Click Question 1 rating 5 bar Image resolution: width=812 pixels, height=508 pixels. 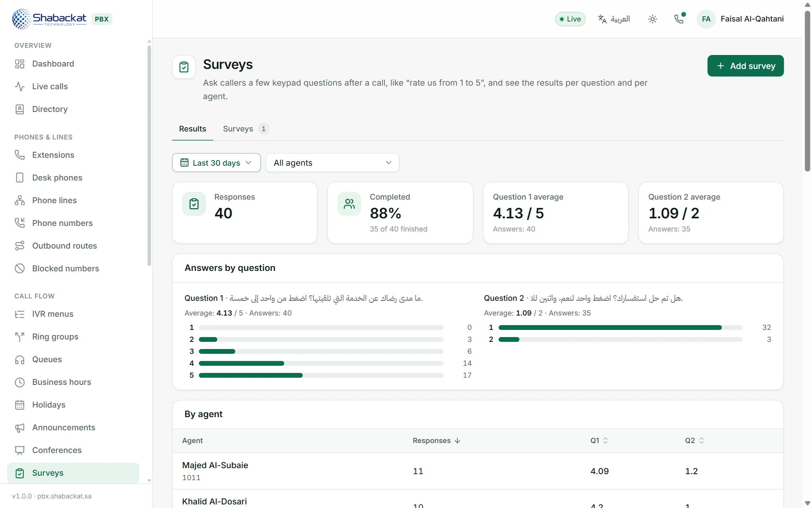[321, 375]
